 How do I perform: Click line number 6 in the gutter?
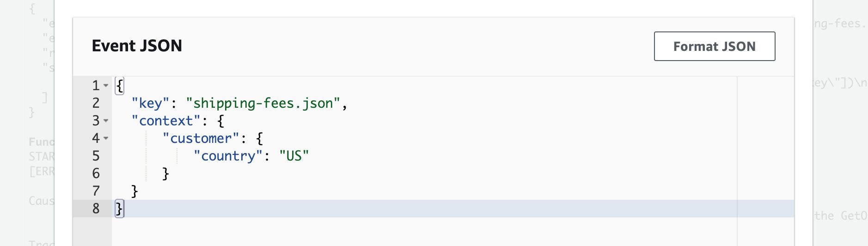96,173
